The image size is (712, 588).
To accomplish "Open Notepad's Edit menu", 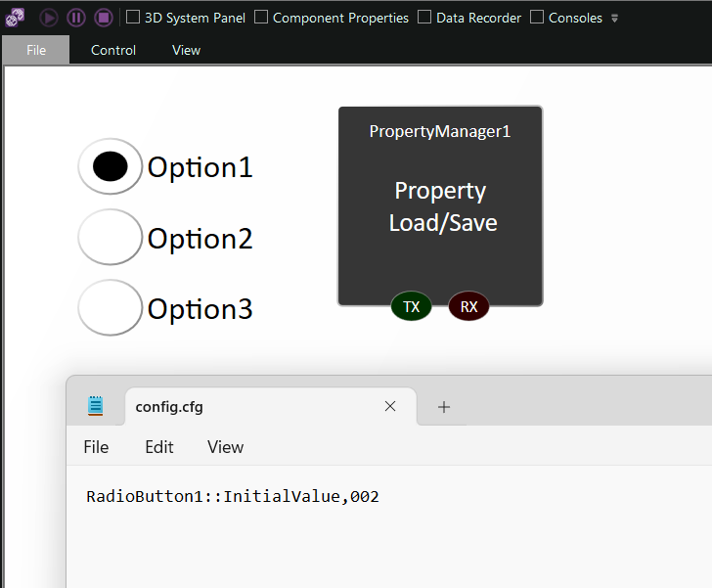I will (159, 447).
